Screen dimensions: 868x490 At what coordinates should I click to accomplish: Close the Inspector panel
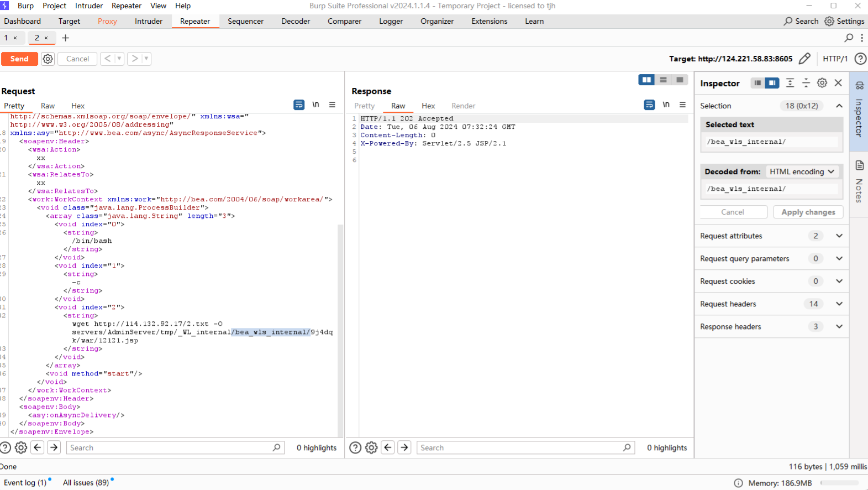(x=838, y=83)
